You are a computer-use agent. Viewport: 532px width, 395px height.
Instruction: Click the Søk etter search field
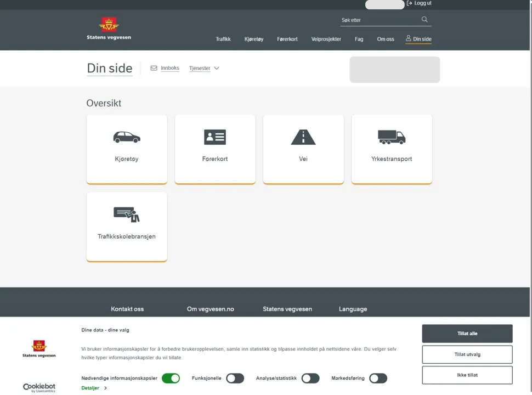point(378,20)
